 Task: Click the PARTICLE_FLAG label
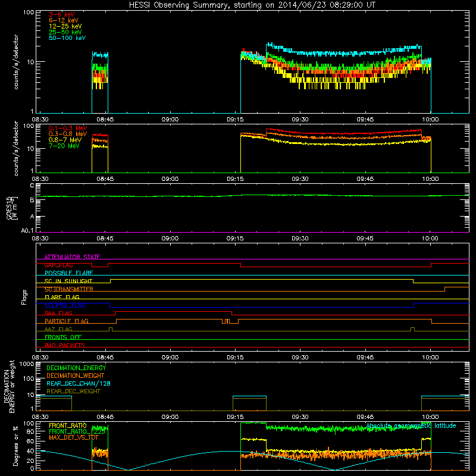pyautogui.click(x=67, y=321)
